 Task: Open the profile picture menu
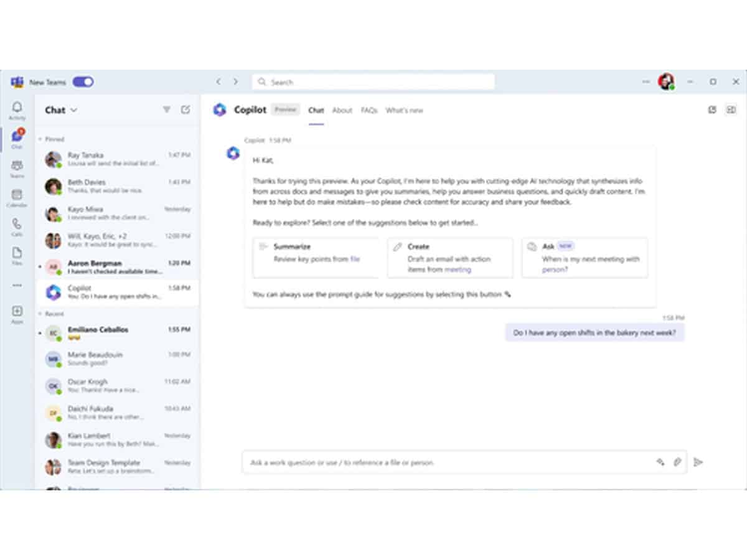(666, 82)
